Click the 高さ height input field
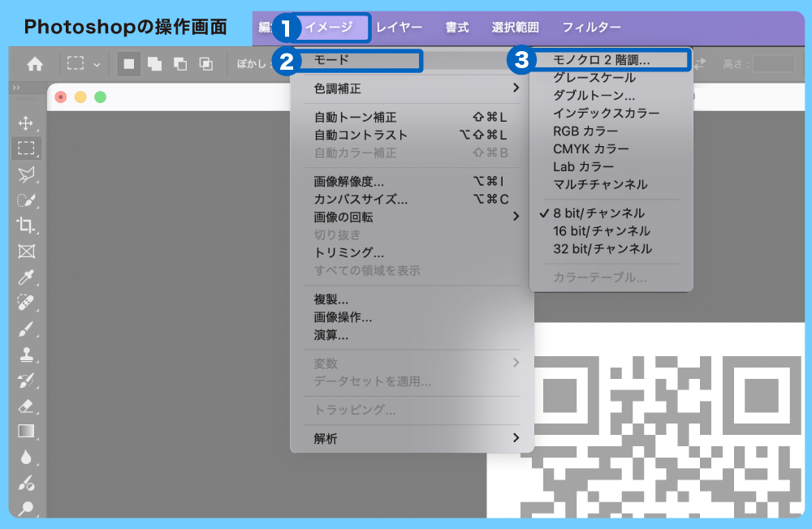Image resolution: width=812 pixels, height=529 pixels. (773, 64)
